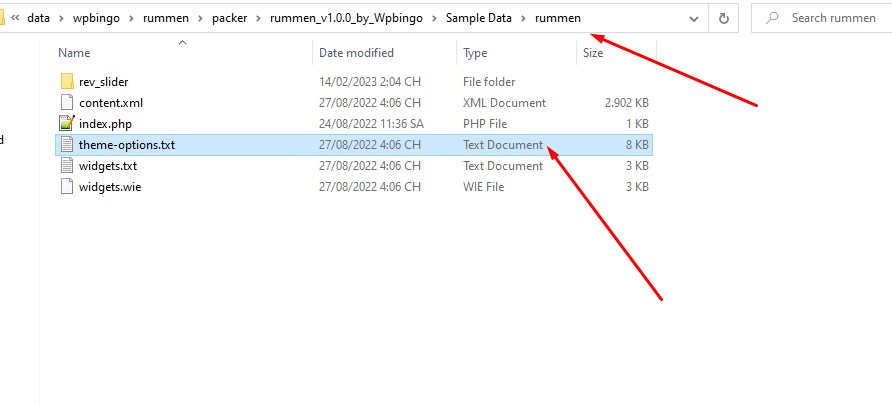
Task: Click the theme-options.txt text document icon
Action: [67, 144]
